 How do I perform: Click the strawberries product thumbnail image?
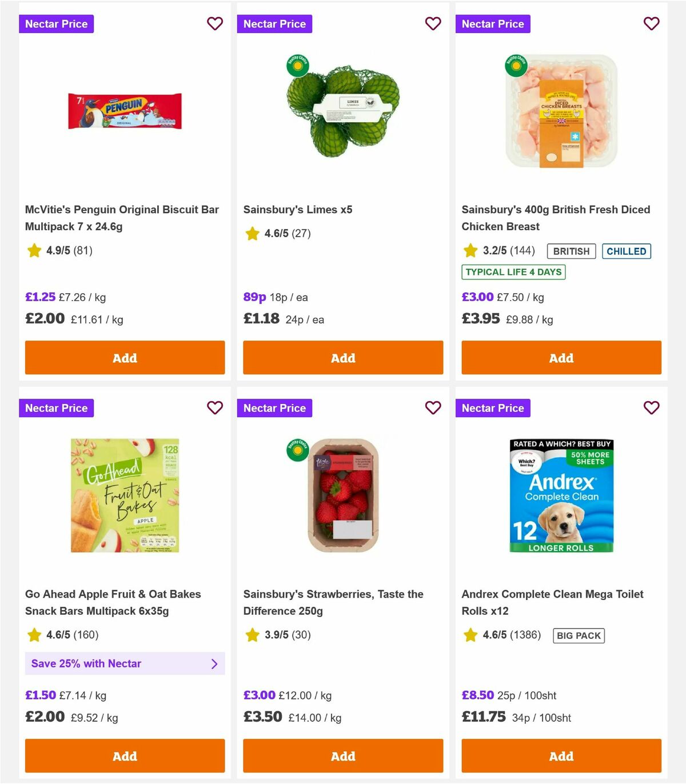pyautogui.click(x=342, y=495)
